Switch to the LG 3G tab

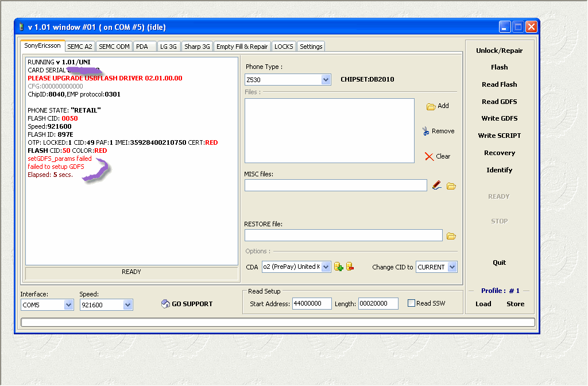click(168, 47)
